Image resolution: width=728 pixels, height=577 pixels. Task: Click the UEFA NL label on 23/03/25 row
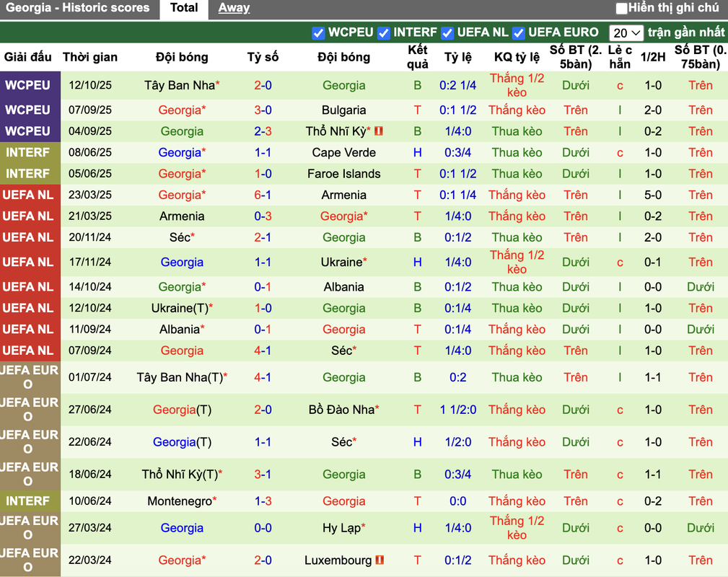(28, 195)
